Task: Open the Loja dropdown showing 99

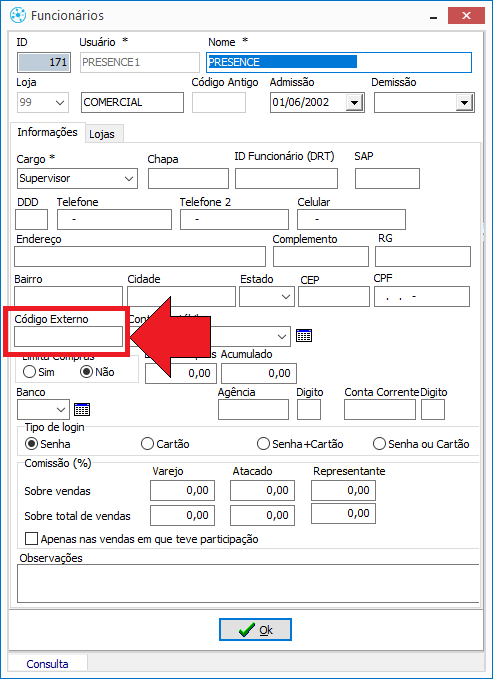Action: [x=60, y=103]
